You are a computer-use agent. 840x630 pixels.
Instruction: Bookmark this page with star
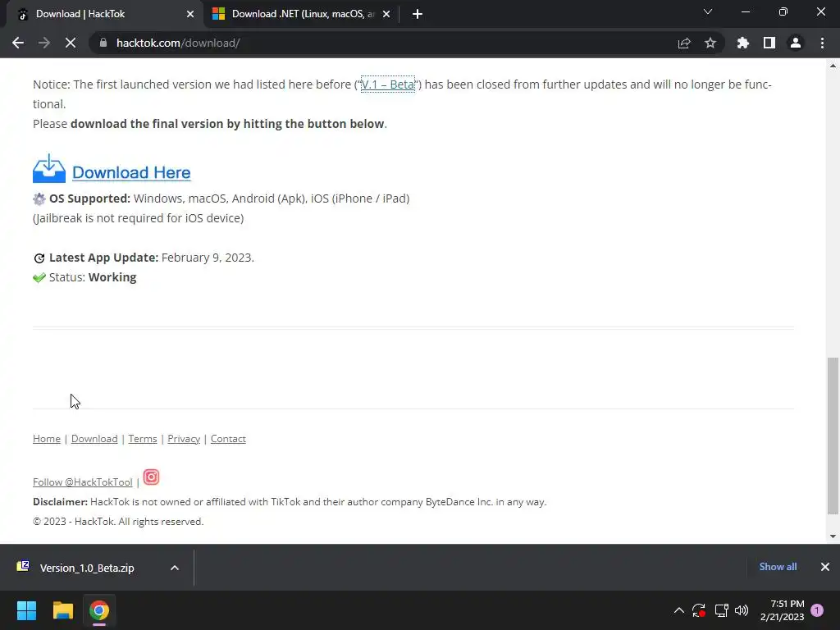pyautogui.click(x=710, y=43)
